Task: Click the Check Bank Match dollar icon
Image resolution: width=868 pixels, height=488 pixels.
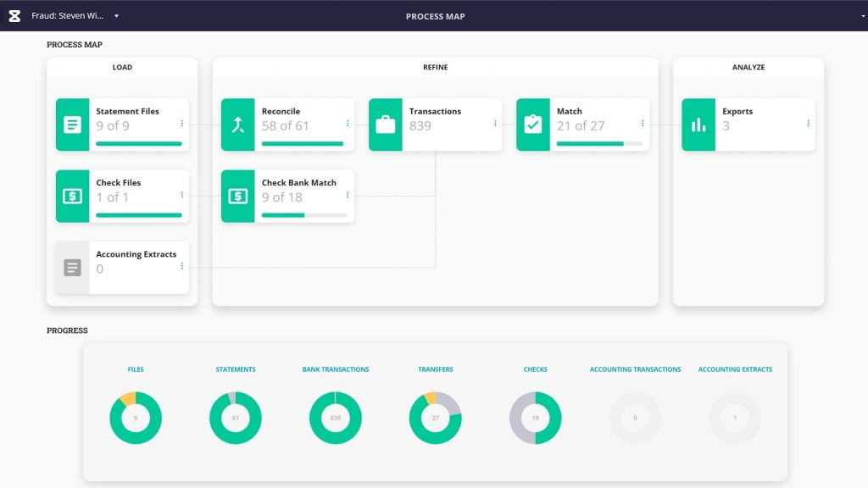Action: 238,196
